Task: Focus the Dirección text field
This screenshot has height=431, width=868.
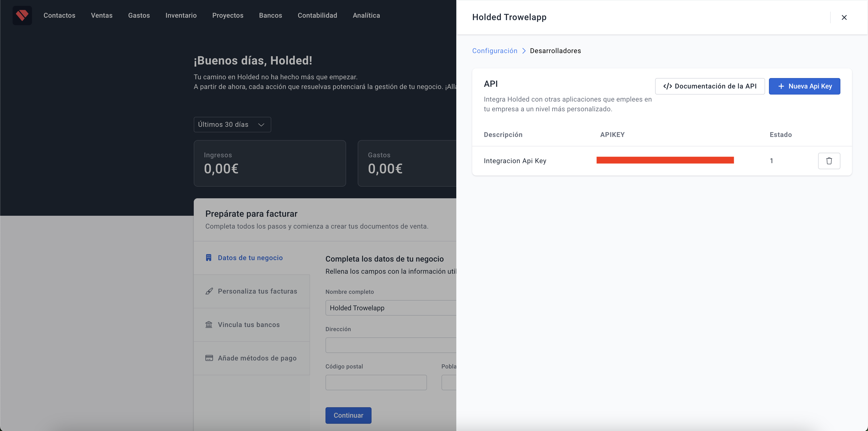Action: click(x=391, y=345)
